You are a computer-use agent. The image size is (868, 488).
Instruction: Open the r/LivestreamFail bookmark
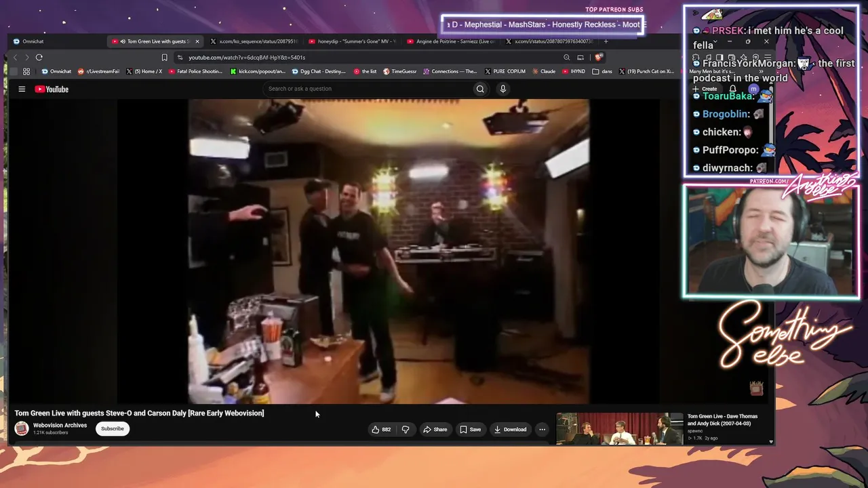pos(98,71)
